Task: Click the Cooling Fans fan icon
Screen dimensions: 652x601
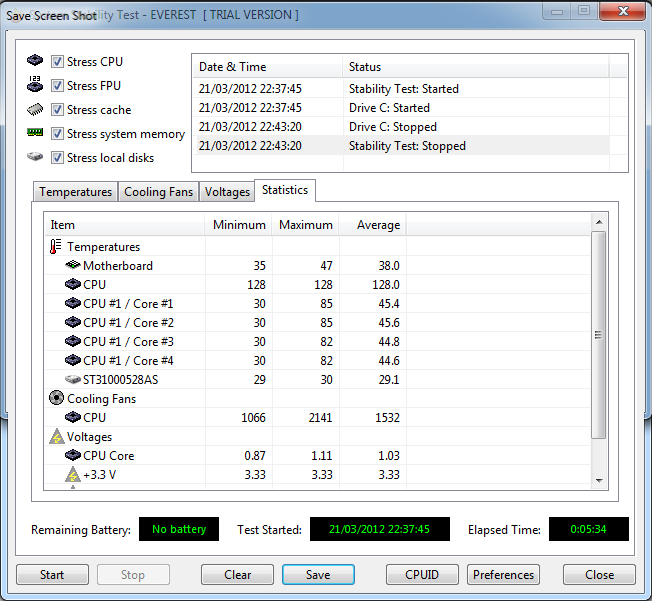Action: tap(56, 398)
